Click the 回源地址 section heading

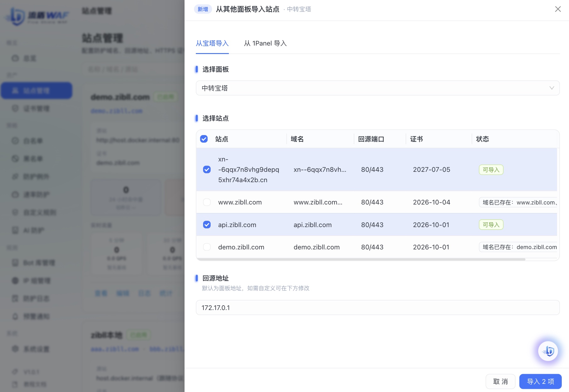pyautogui.click(x=215, y=278)
